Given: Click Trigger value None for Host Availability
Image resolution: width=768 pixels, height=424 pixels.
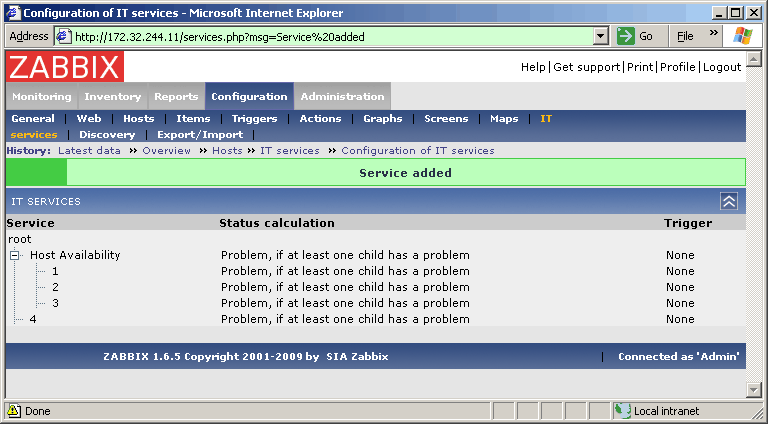Looking at the screenshot, I should pyautogui.click(x=680, y=255).
